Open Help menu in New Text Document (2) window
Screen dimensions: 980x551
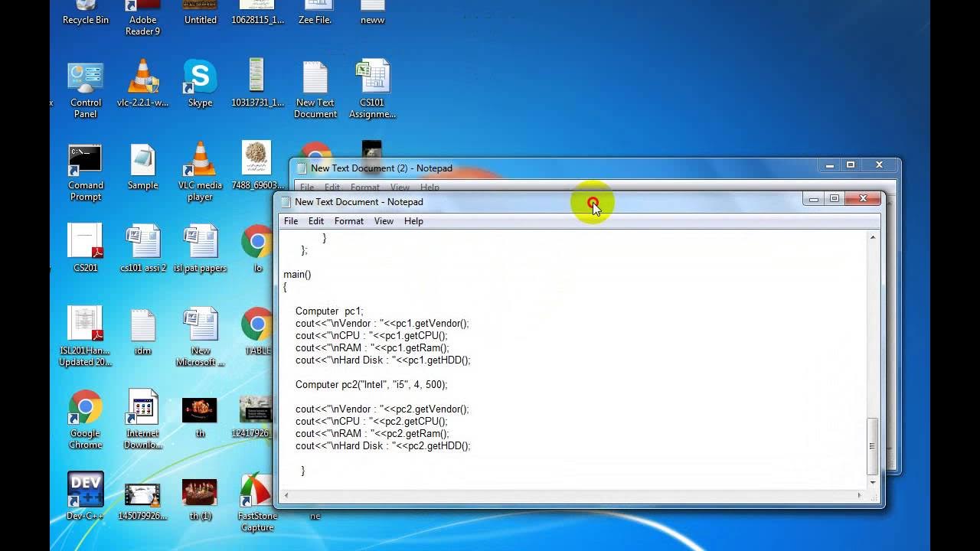[430, 187]
